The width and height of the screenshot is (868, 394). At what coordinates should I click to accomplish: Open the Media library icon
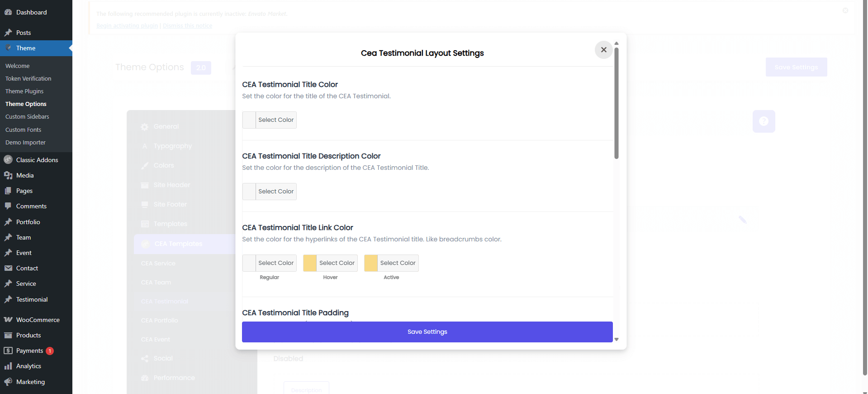point(8,175)
